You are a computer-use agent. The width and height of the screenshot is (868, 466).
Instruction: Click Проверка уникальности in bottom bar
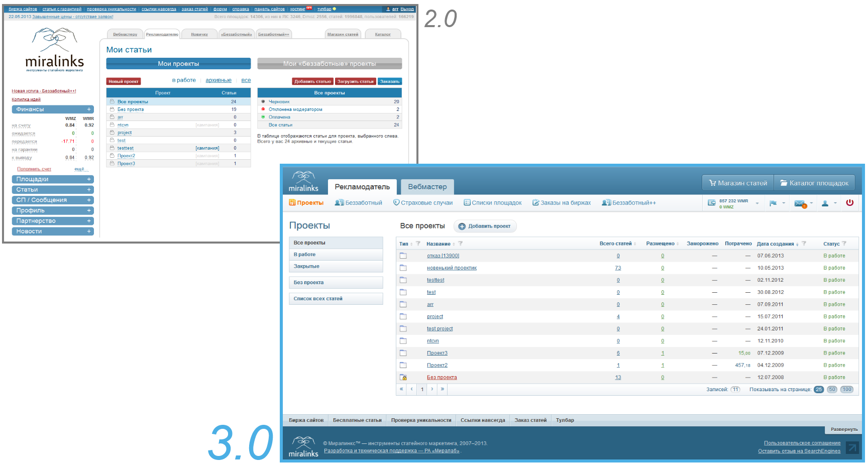click(421, 420)
